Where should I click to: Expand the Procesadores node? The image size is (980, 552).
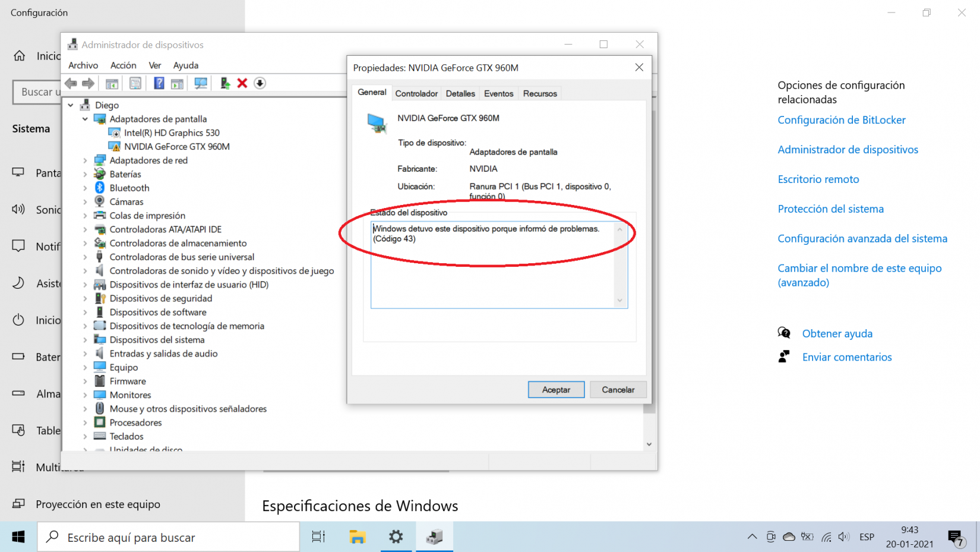tap(85, 422)
